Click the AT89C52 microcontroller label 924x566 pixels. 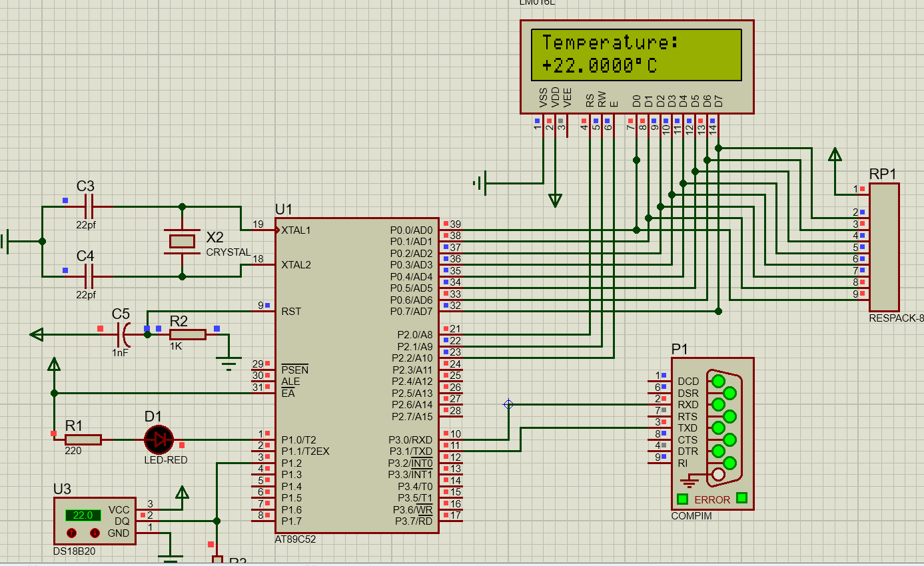tap(295, 539)
